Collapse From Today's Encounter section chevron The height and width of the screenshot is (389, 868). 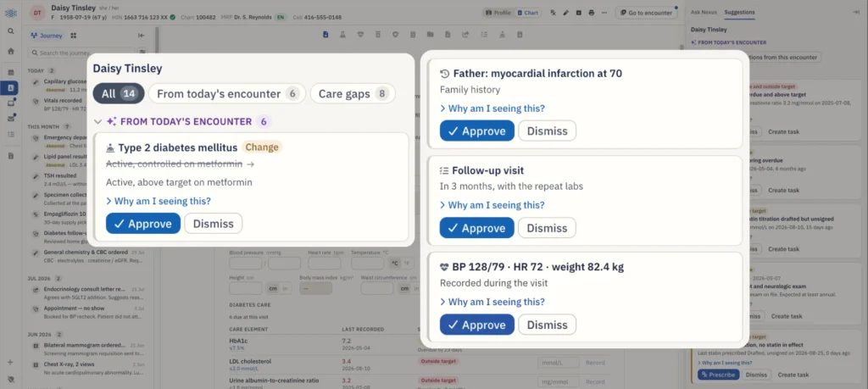[x=98, y=121]
